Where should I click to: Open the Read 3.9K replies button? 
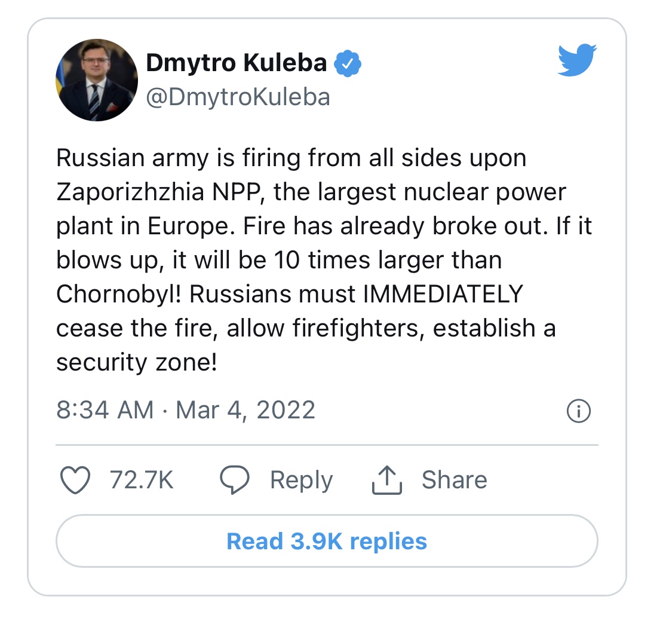point(327,542)
